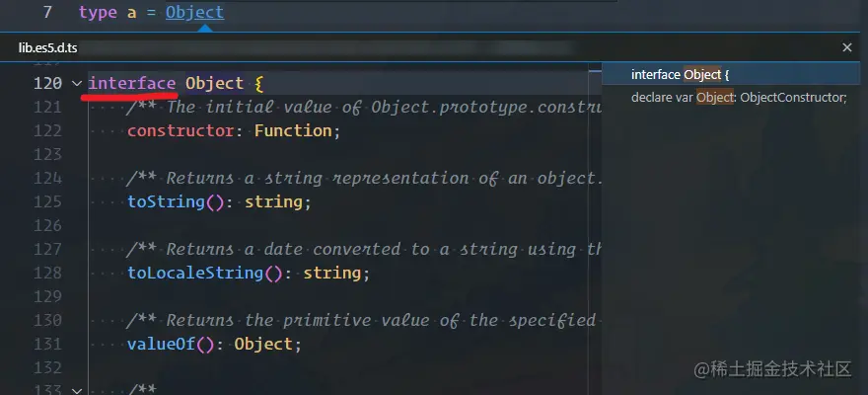
Task: Select the 'declare var Object: ObjectConstructor' entry
Action: [x=739, y=97]
